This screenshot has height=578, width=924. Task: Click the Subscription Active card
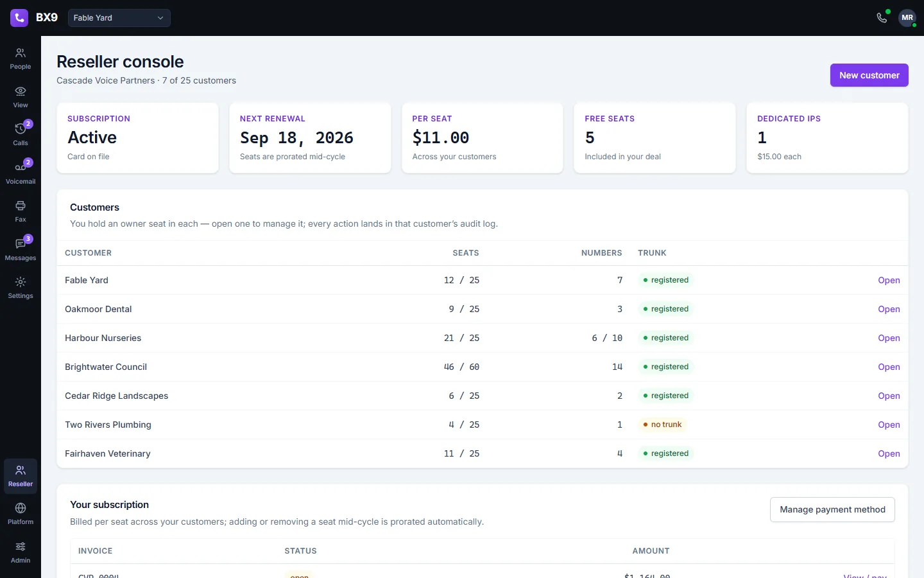(137, 138)
